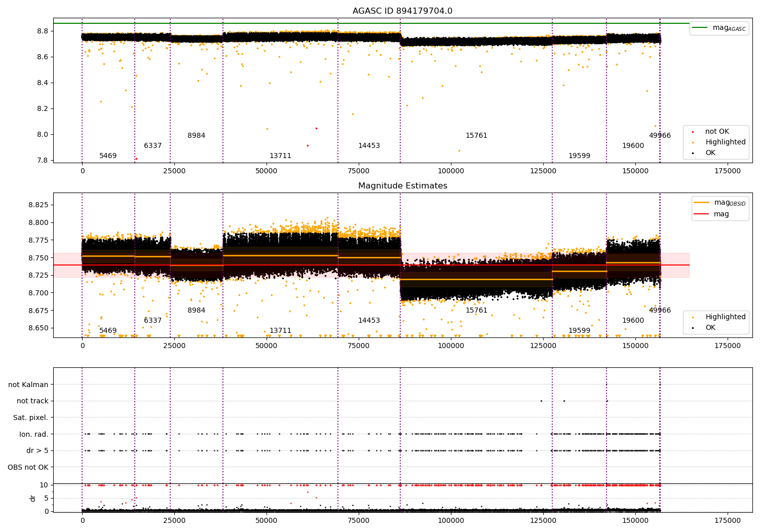Select the mag AGASC legend entry in the top plot
The height and width of the screenshot is (532, 760).
coord(719,28)
